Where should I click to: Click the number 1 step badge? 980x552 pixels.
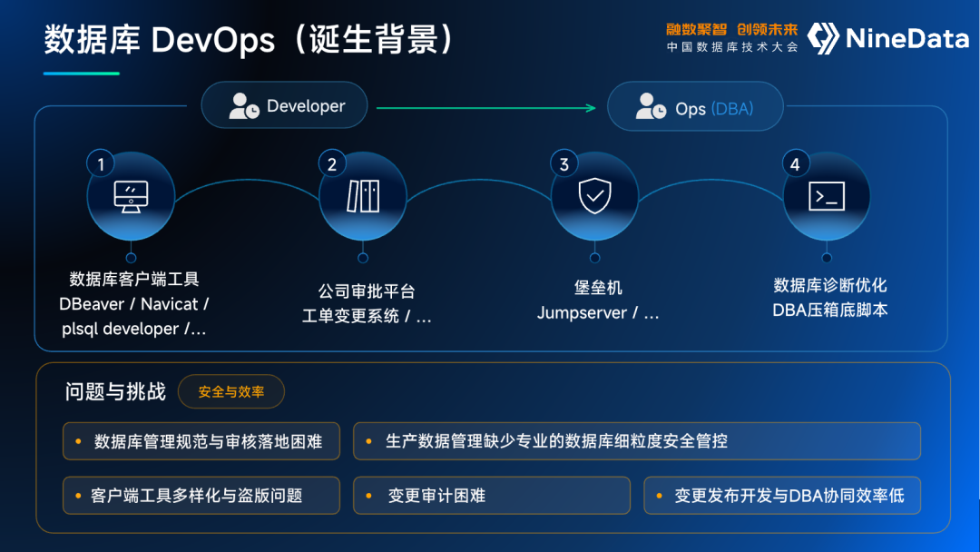pyautogui.click(x=101, y=164)
